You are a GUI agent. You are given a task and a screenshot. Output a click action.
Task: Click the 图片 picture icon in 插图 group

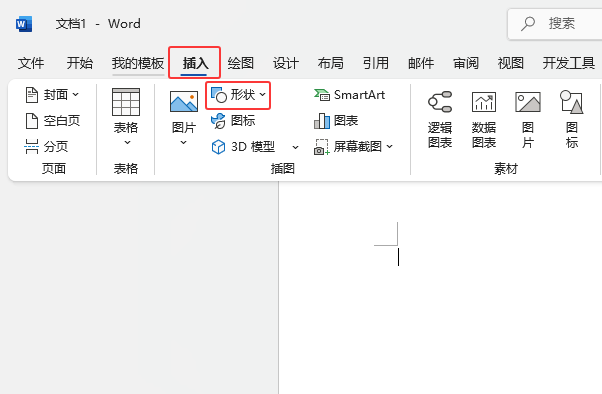(184, 102)
